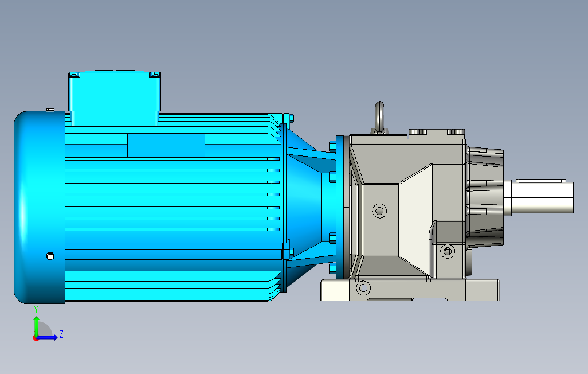Screen dimensions: 588x374
Task: Select the gearbox mounting foot base plate
Action: pos(410,290)
